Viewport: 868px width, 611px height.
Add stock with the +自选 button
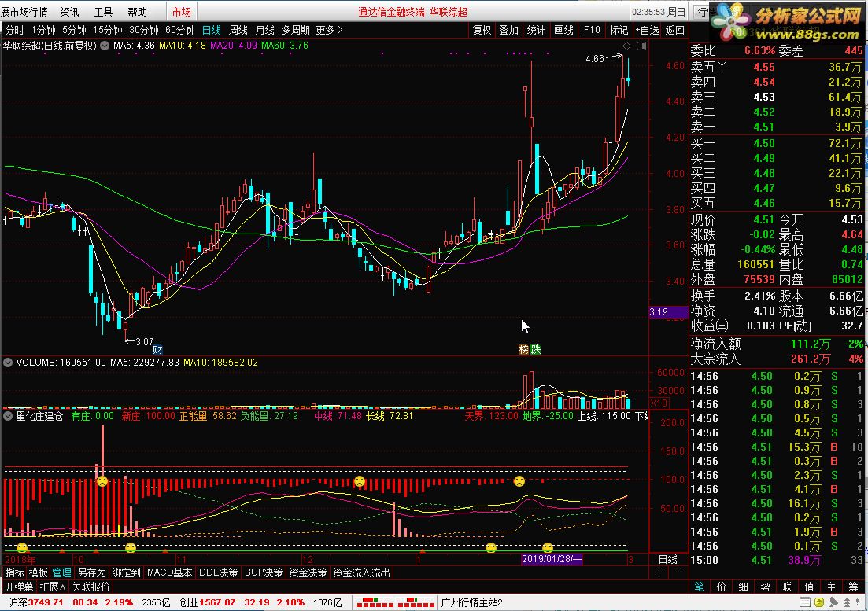point(647,30)
